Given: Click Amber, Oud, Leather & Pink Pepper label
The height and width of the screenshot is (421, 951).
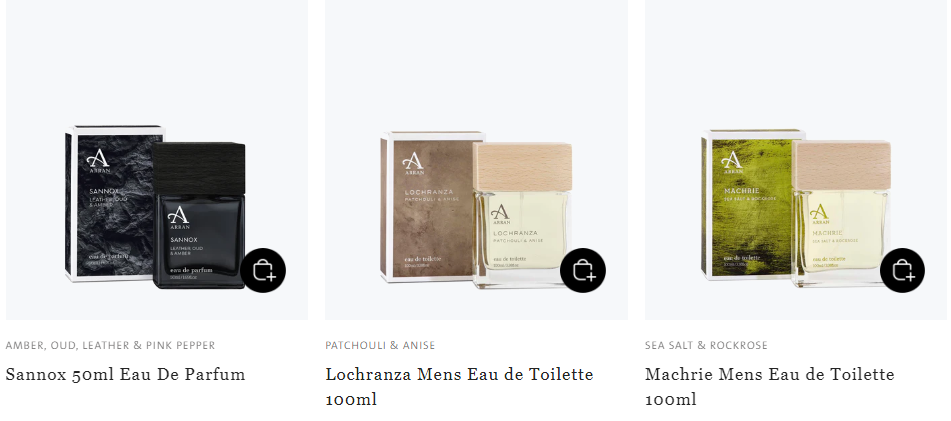Looking at the screenshot, I should pyautogui.click(x=110, y=346).
